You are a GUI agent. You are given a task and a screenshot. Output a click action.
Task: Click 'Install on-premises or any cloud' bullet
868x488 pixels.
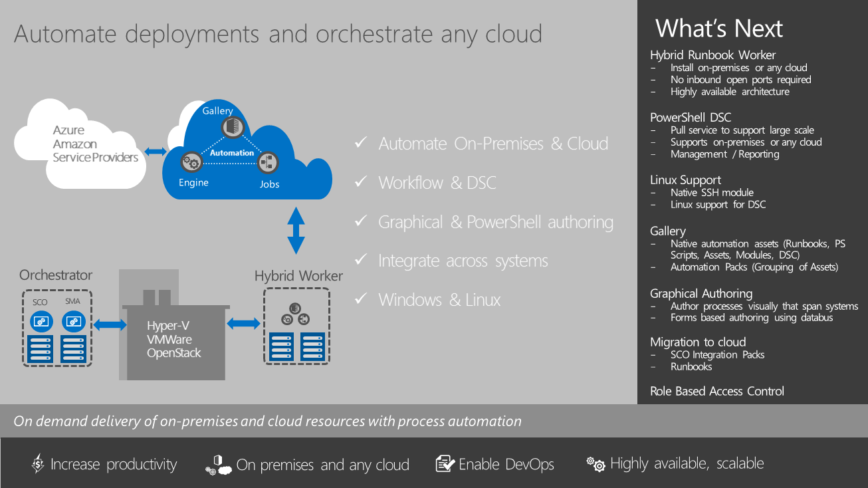click(738, 68)
